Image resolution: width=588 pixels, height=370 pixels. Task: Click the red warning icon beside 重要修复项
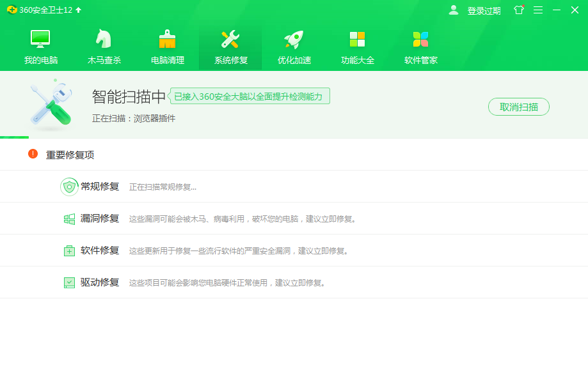(33, 154)
